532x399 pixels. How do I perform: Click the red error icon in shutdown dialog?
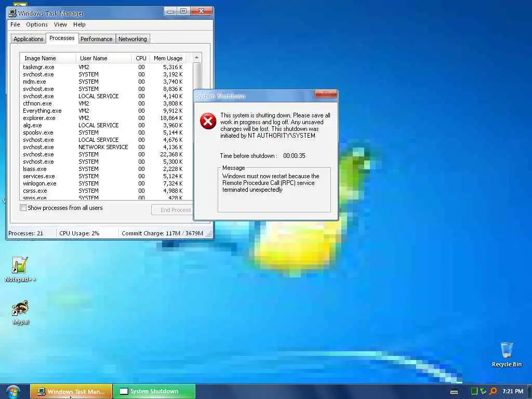(x=208, y=121)
